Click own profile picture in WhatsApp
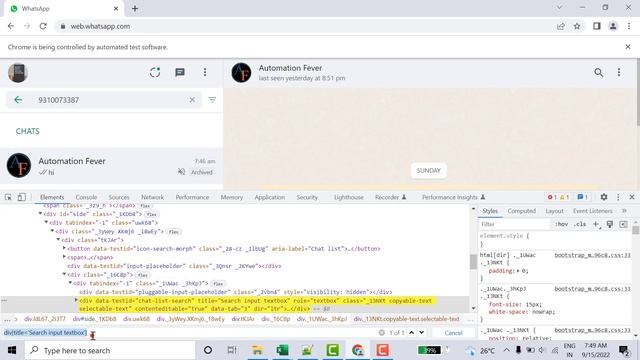 [18, 73]
